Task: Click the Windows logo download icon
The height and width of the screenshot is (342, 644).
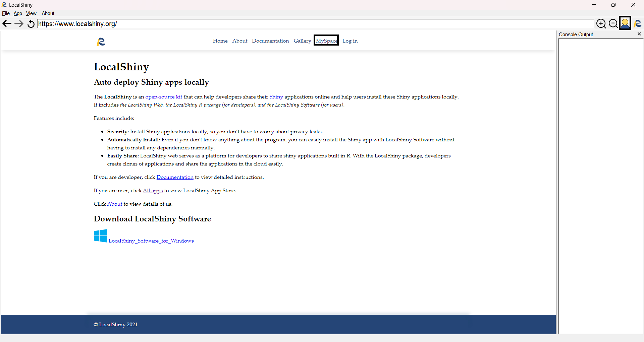Action: [x=101, y=236]
